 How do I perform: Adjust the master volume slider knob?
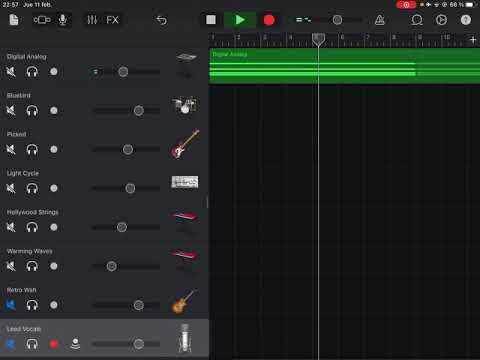click(x=337, y=20)
